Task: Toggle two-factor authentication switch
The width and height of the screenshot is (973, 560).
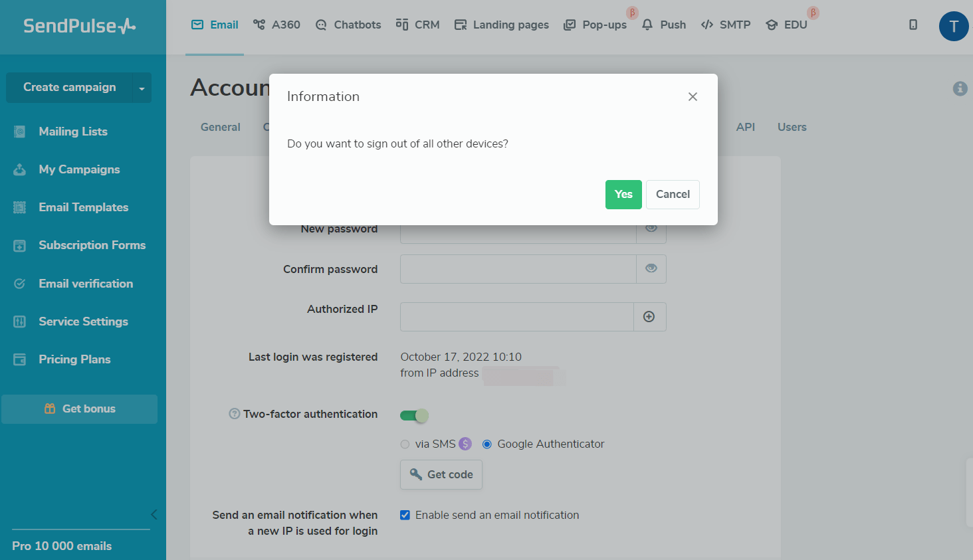Action: click(414, 416)
